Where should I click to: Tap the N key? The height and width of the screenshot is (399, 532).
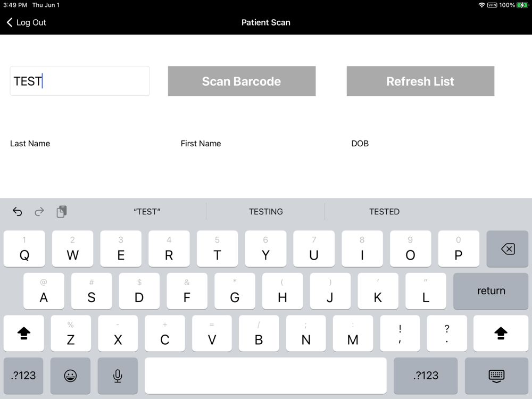pos(306,333)
